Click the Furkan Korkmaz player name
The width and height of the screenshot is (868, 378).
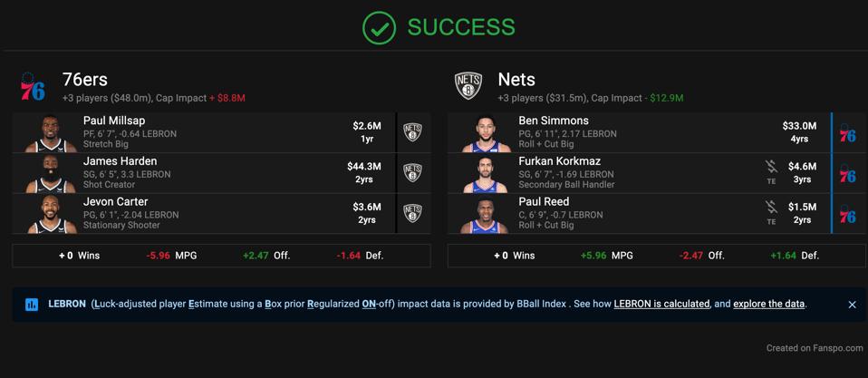[559, 161]
